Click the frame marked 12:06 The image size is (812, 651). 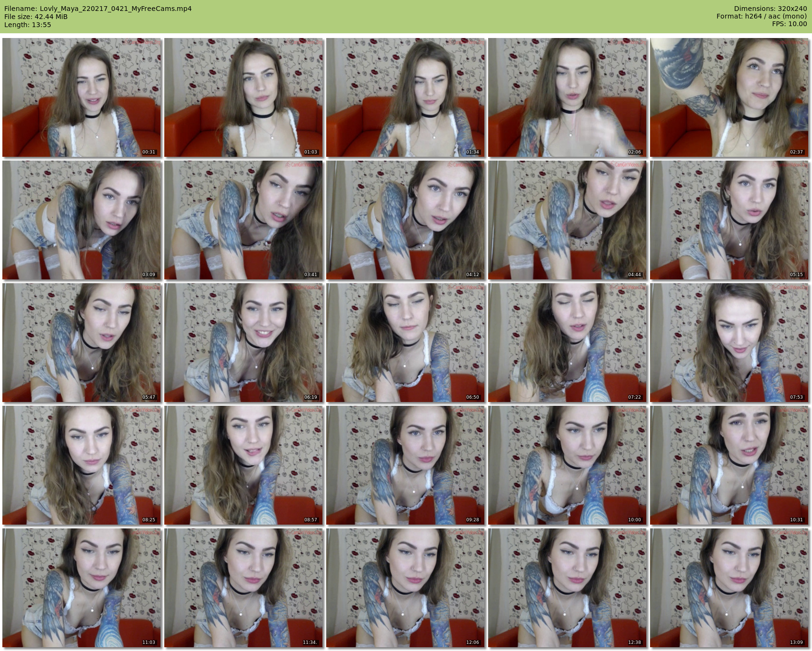[x=406, y=588]
